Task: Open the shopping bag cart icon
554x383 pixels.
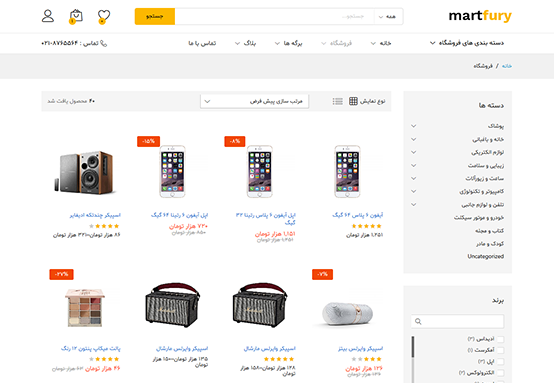Action: point(76,16)
